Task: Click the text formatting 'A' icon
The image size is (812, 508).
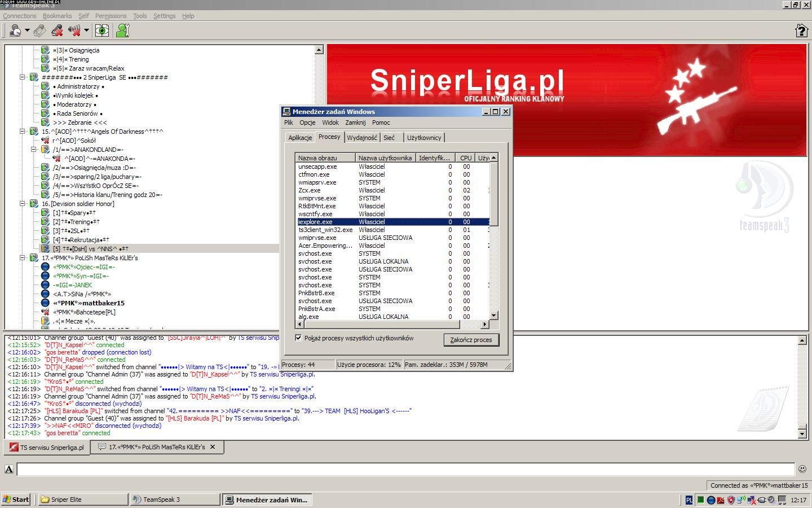Action: 9,469
